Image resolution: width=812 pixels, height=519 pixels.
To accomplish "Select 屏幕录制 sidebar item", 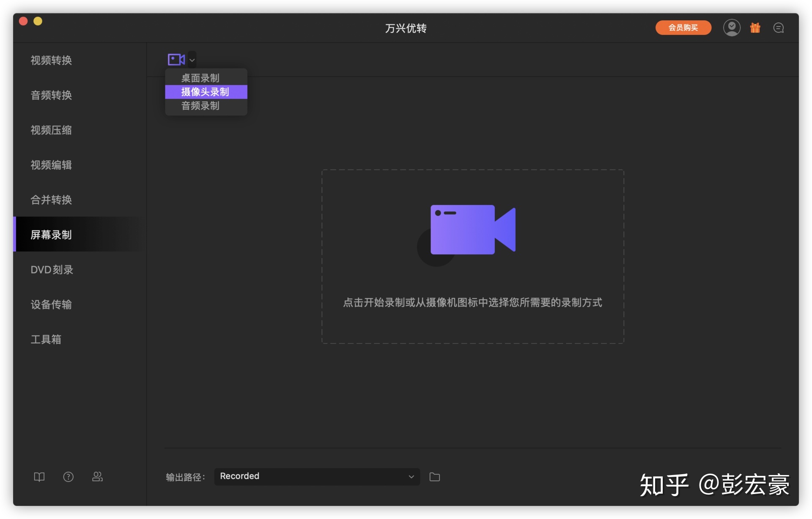I will pos(80,235).
